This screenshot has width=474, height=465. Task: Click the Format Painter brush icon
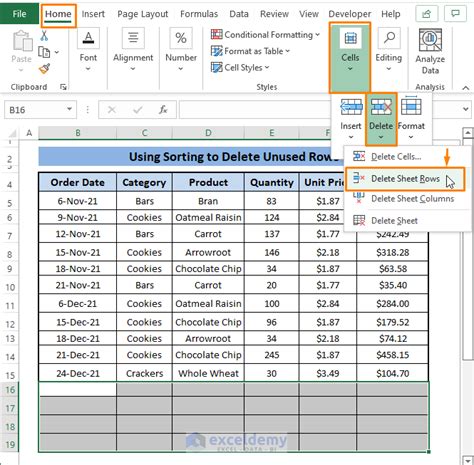click(x=44, y=69)
